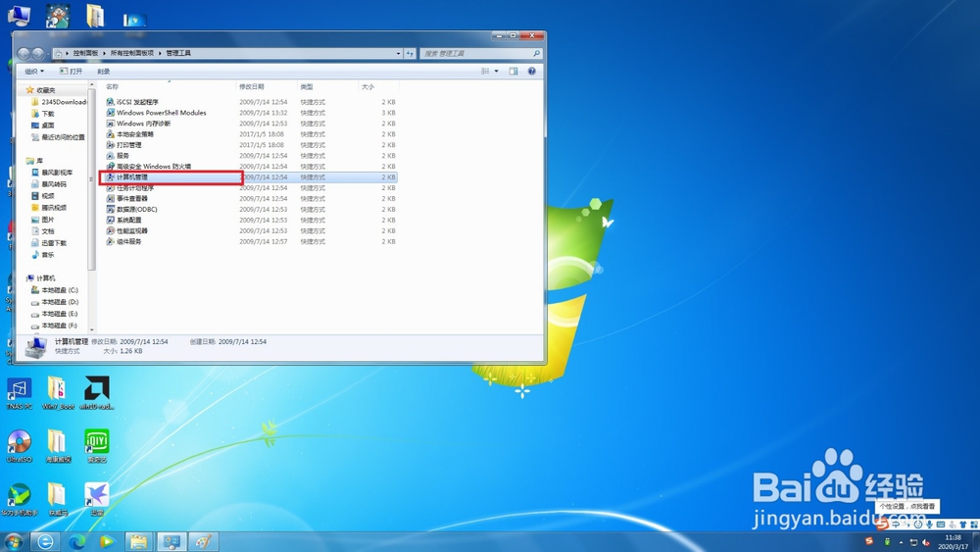
Task: Open the Start menu
Action: tap(13, 541)
